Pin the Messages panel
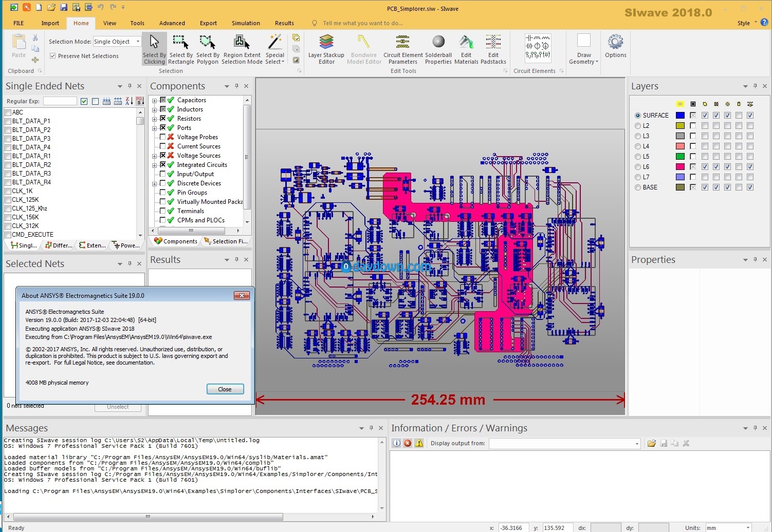This screenshot has width=772, height=532. click(x=371, y=428)
